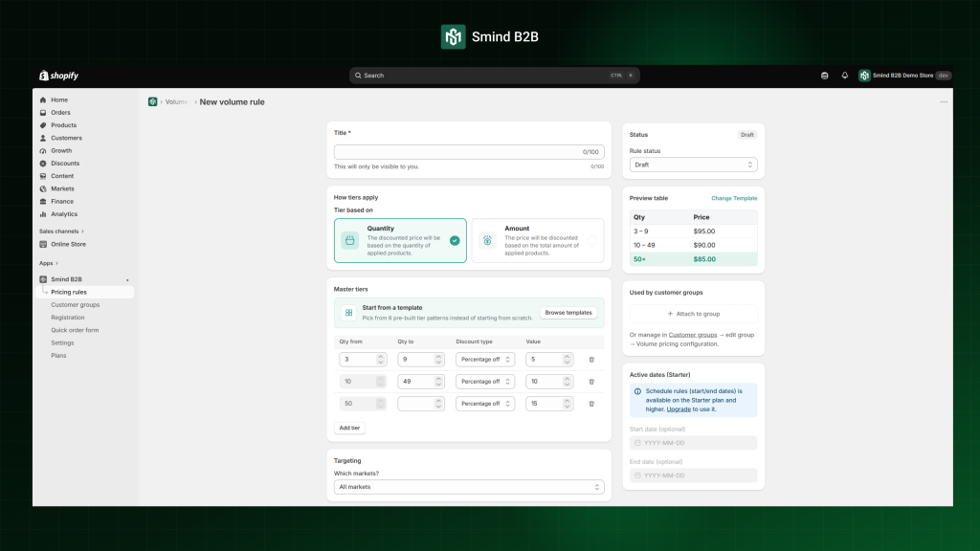Open the three-dot more actions menu
980x551 pixels.
(x=944, y=101)
